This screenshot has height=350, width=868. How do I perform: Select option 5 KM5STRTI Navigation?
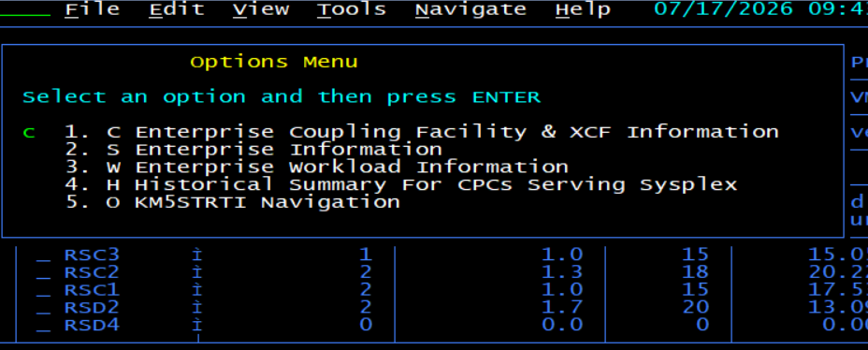pyautogui.click(x=233, y=203)
